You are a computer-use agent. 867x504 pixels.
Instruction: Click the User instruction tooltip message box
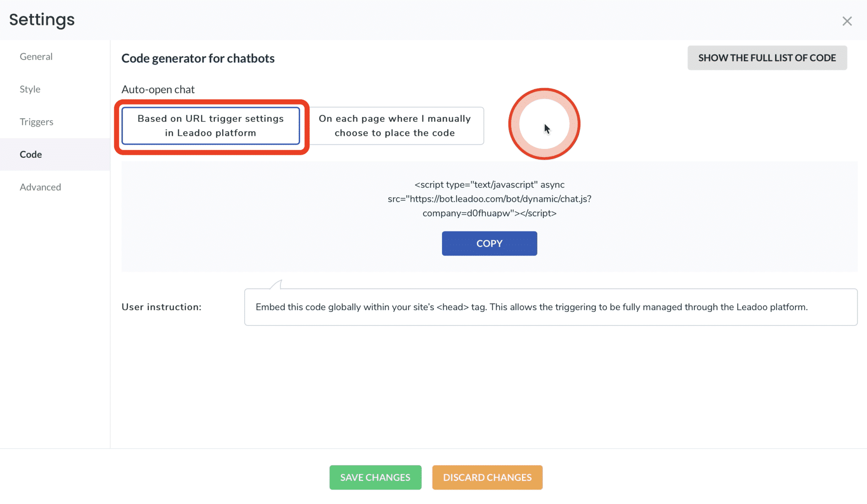click(550, 307)
